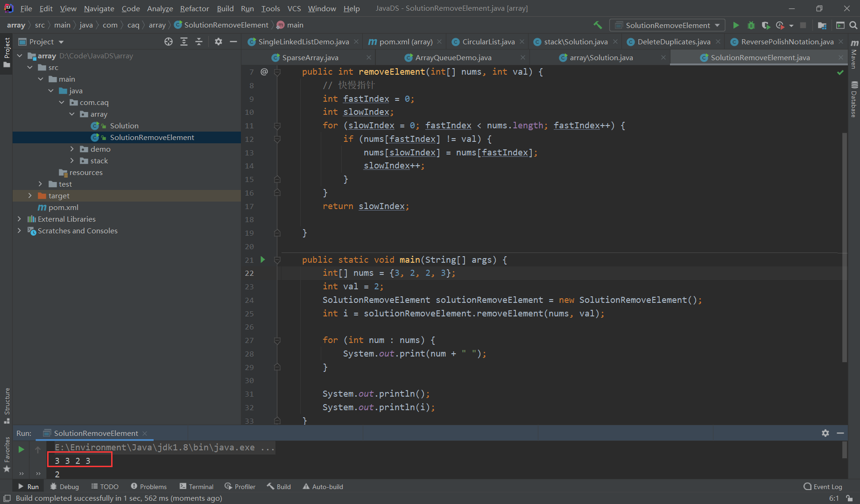Collapse the src folder
Viewport: 860px width, 504px height.
(x=30, y=67)
